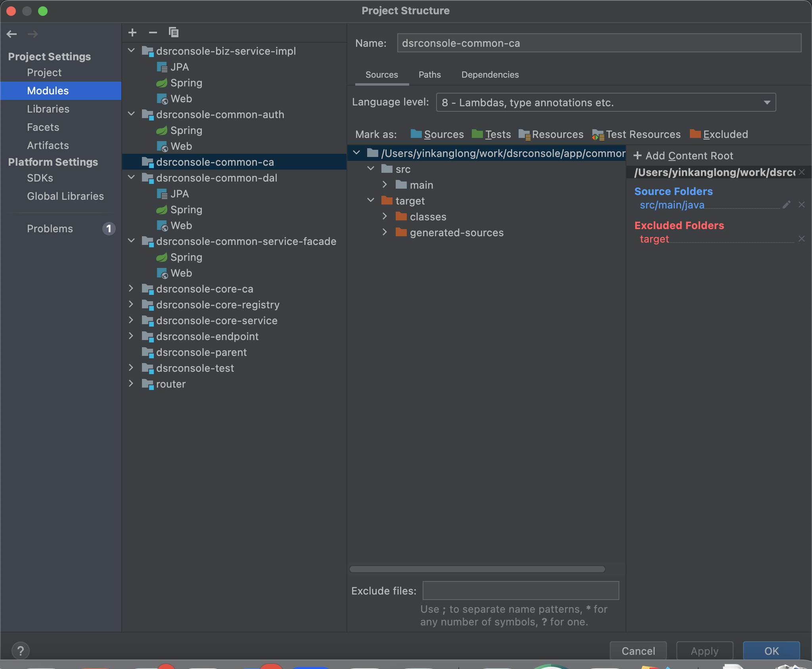Open the Paths tab
Screen dimensions: 812x669
click(x=429, y=75)
